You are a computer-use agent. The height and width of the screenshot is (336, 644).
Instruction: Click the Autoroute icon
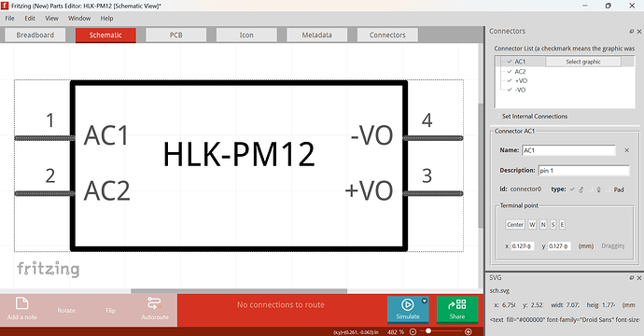154,303
